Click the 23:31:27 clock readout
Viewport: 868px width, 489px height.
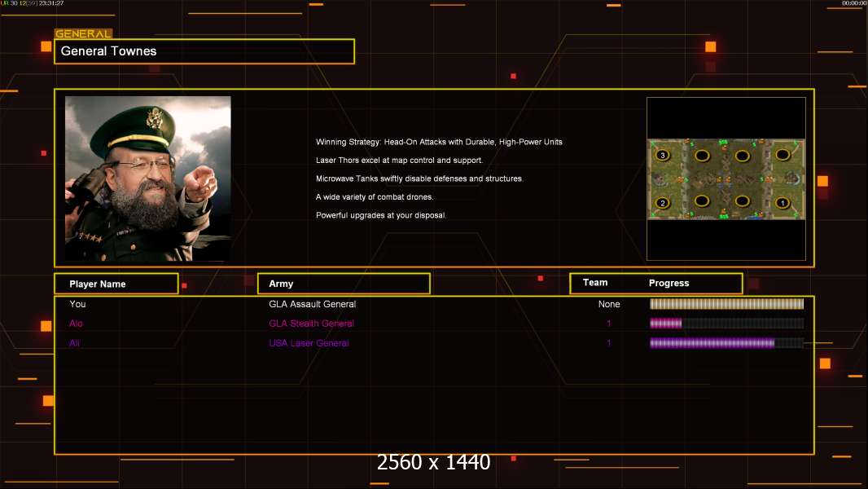51,3
